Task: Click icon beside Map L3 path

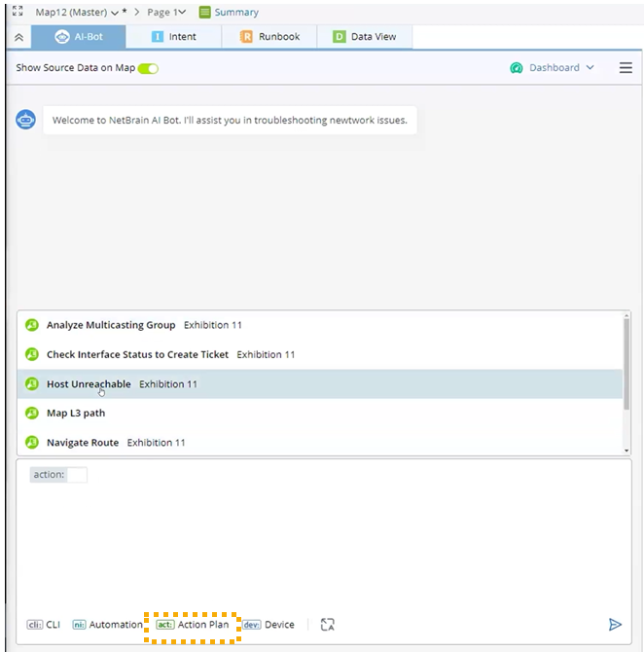Action: tap(32, 413)
